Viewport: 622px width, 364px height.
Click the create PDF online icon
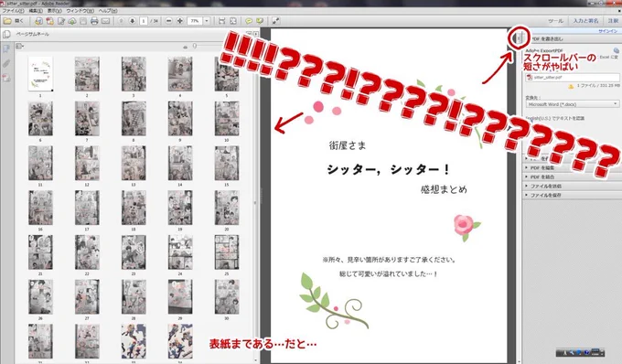[x=38, y=21]
